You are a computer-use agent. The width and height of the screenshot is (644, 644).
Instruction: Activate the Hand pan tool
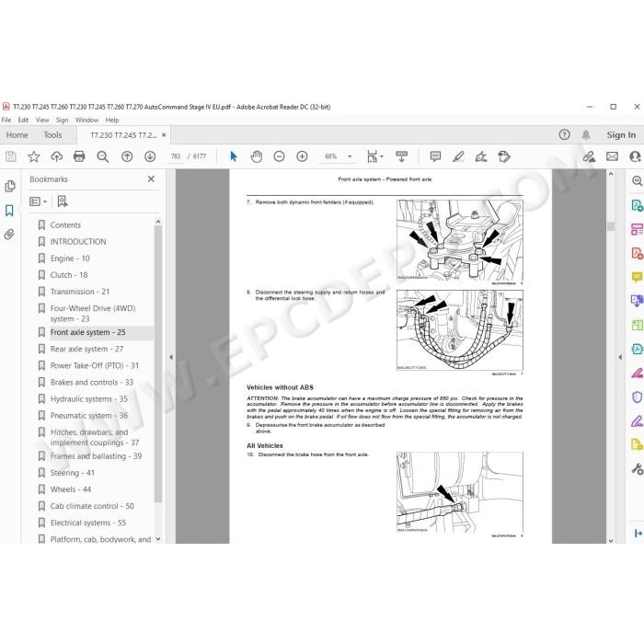coord(257,156)
